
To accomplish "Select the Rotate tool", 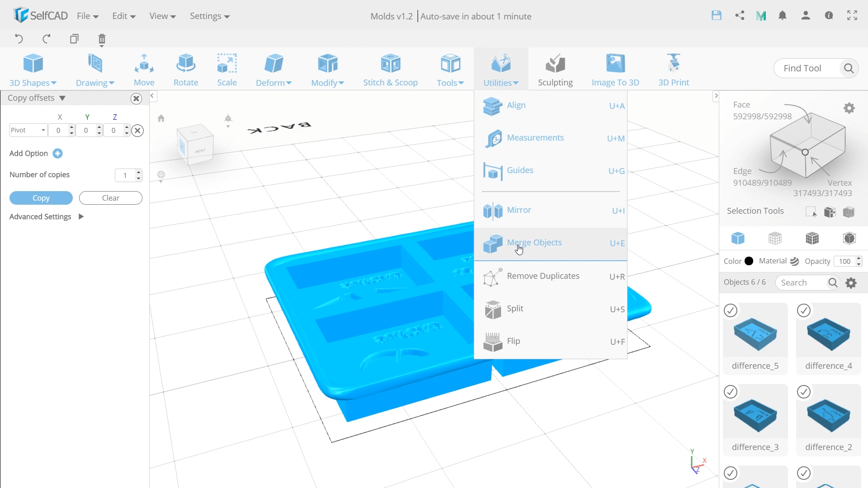I will (x=186, y=70).
